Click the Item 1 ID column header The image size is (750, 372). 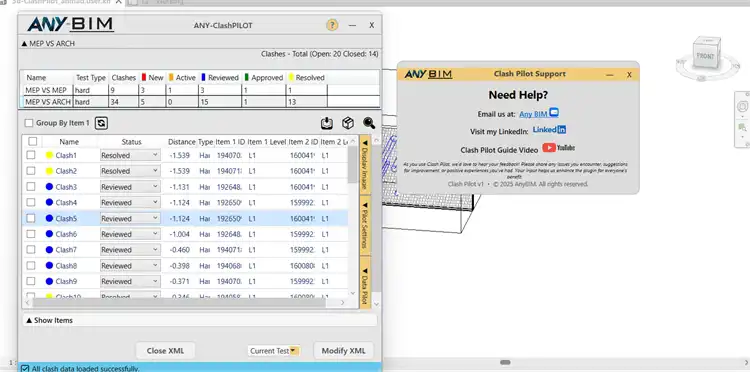click(230, 142)
